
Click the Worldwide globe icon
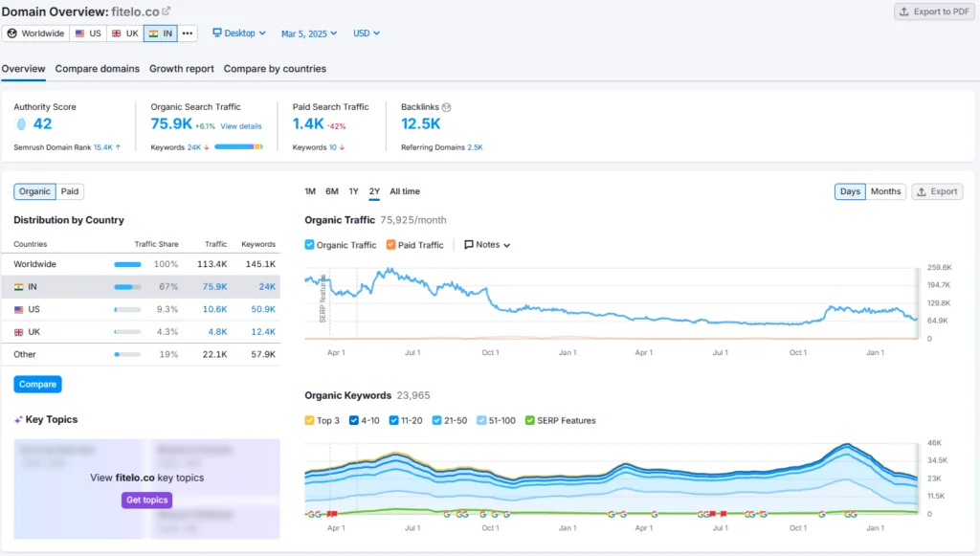(11, 33)
